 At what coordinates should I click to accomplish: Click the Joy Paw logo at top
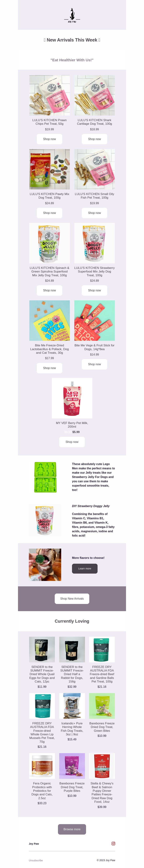pyautogui.click(x=72, y=15)
